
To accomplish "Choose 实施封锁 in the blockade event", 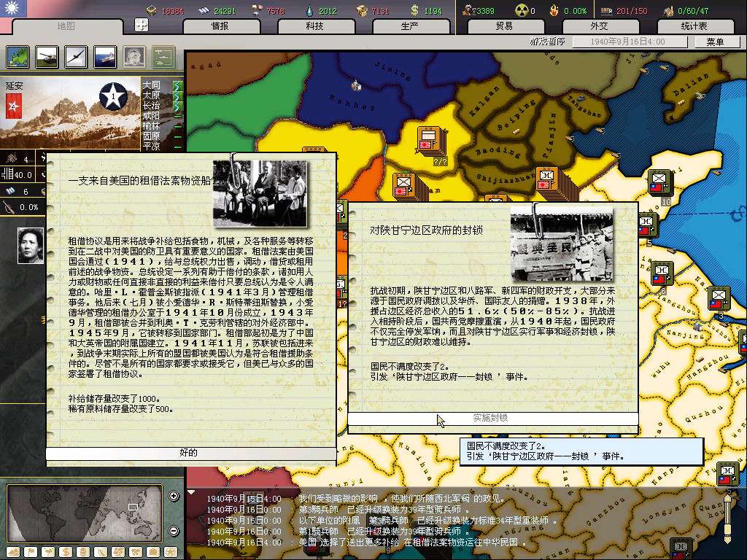I will pos(492,418).
